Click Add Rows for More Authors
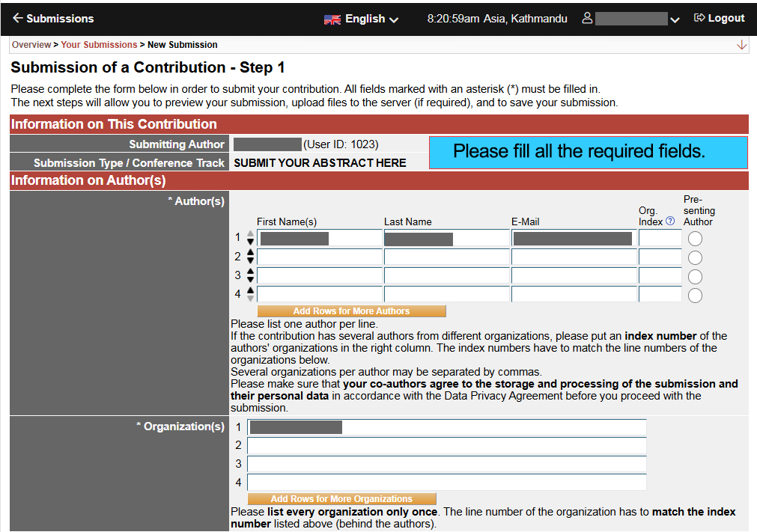The image size is (757, 532). (351, 311)
